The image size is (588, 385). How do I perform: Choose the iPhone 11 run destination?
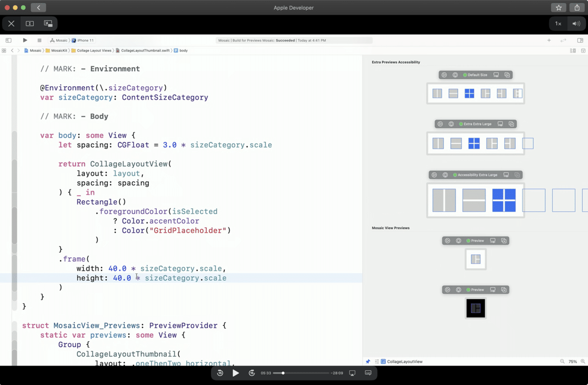point(83,40)
